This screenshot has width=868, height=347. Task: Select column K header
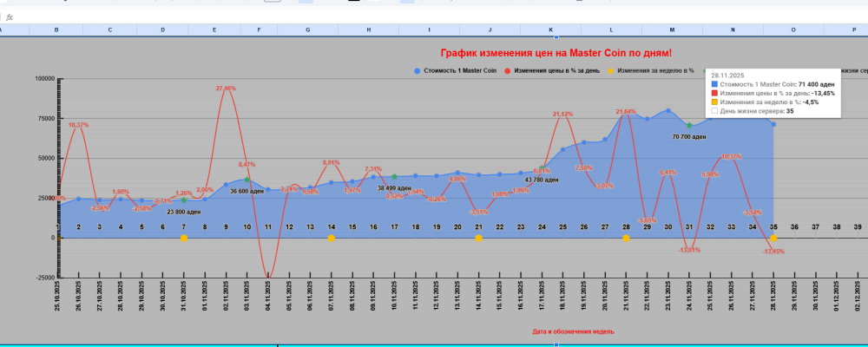[550, 29]
